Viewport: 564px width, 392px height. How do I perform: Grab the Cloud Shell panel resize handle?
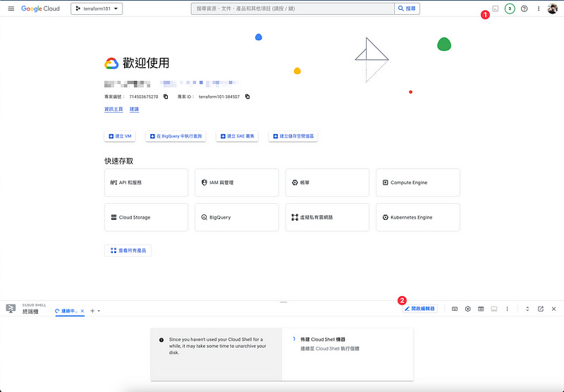(x=283, y=302)
